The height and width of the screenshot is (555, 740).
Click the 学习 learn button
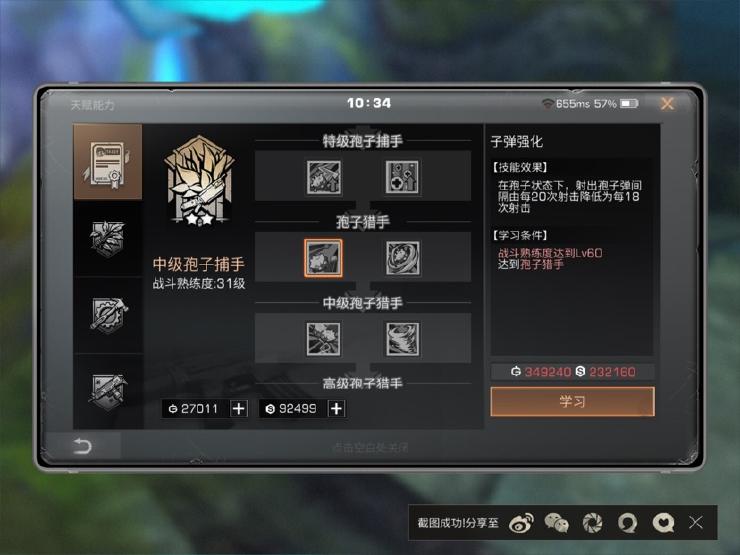[572, 402]
